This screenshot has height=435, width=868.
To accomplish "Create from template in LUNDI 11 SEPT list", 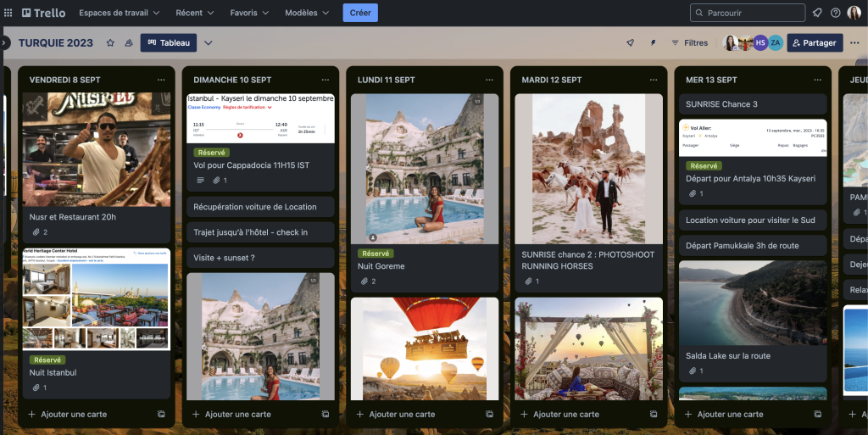I will click(489, 414).
